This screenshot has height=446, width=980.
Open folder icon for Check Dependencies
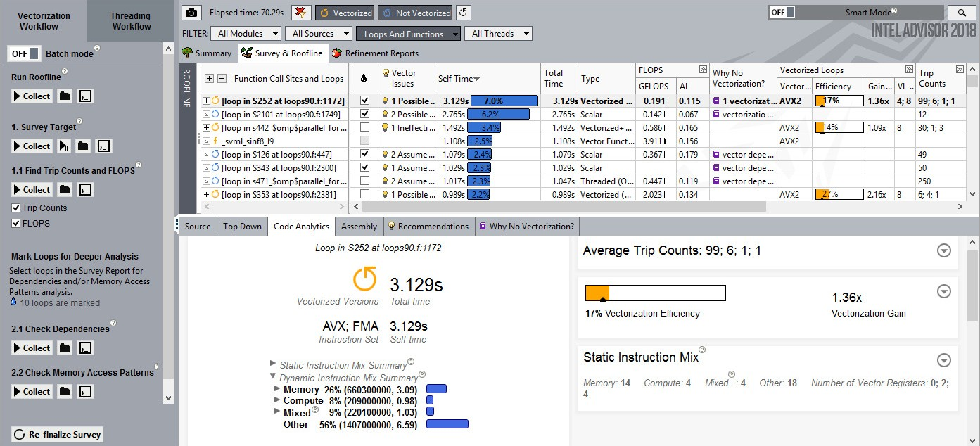pos(65,348)
